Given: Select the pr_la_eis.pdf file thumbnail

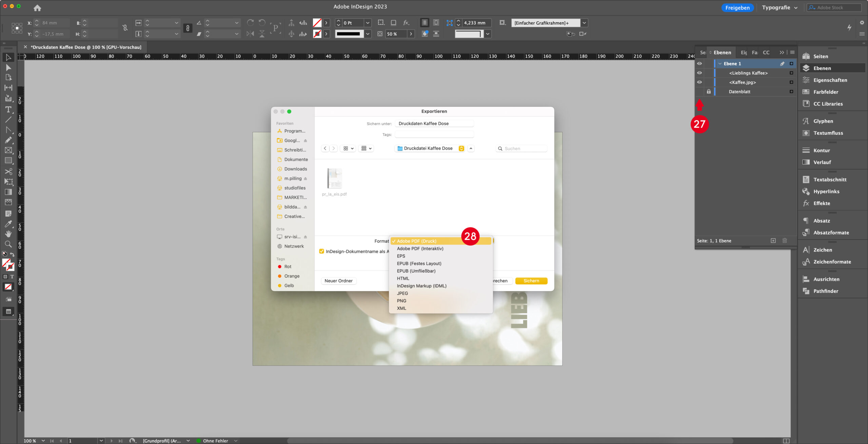Looking at the screenshot, I should 334,179.
